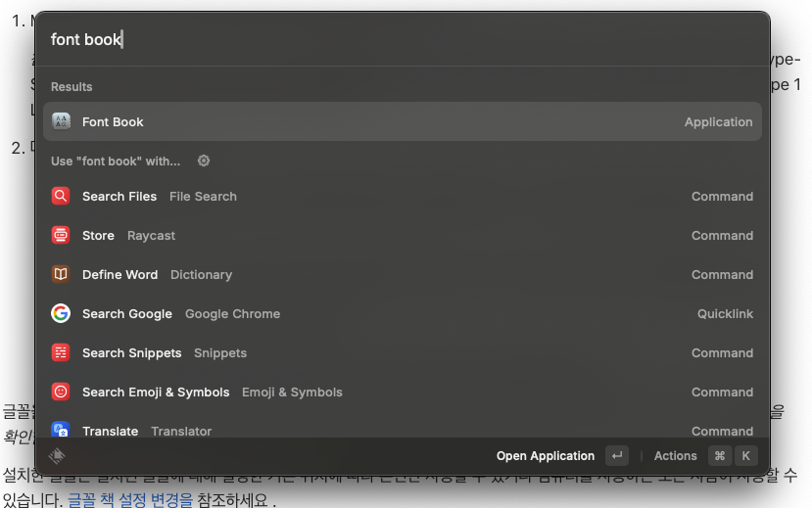Select the Search Snippets command row
812x508 pixels.
[x=403, y=352]
